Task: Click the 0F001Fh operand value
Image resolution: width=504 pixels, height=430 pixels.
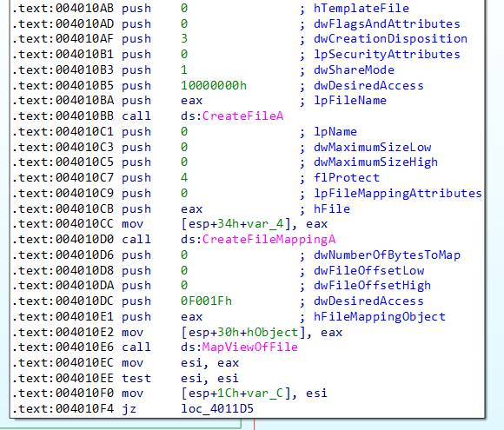Action: [x=206, y=301]
